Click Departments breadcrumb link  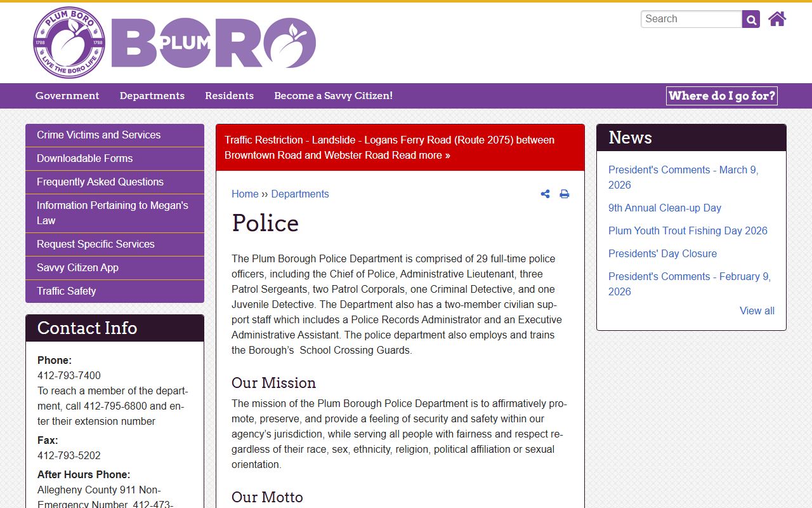point(300,194)
